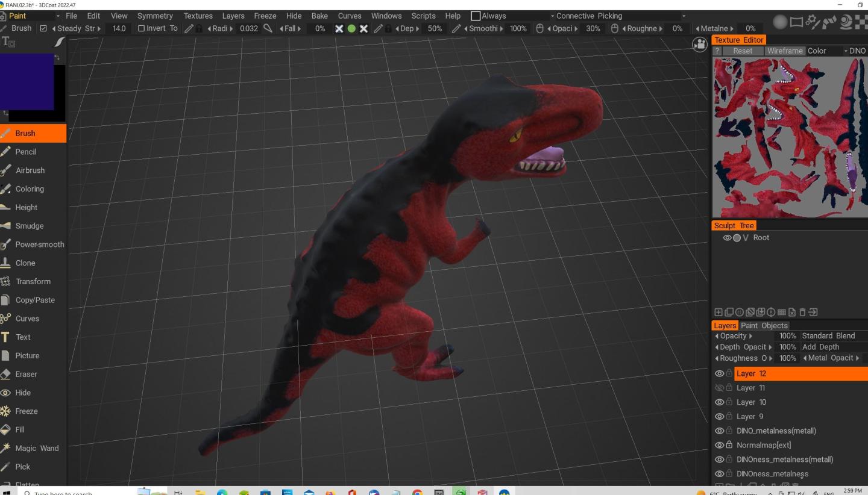Choose the Fill tool
Screen dimensions: 868x495
pyautogui.click(x=33, y=429)
